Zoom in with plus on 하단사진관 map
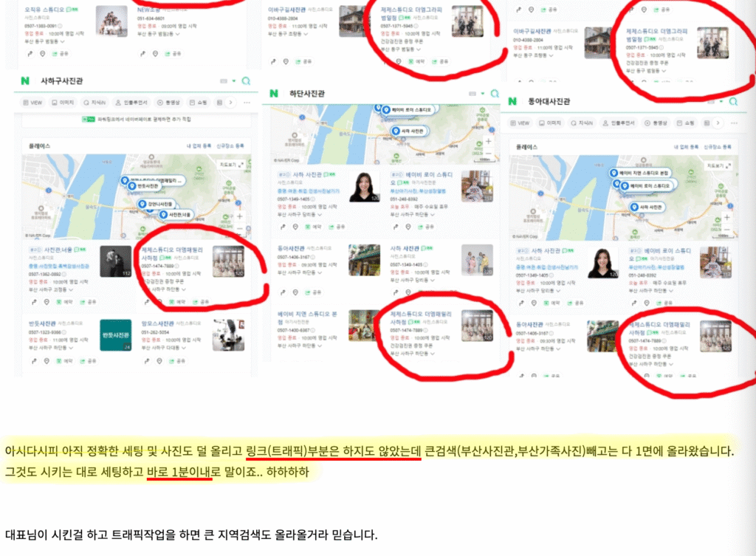756x556 pixels. pyautogui.click(x=488, y=141)
